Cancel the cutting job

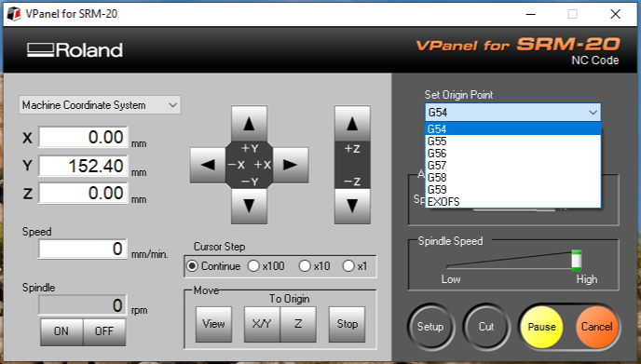(597, 327)
